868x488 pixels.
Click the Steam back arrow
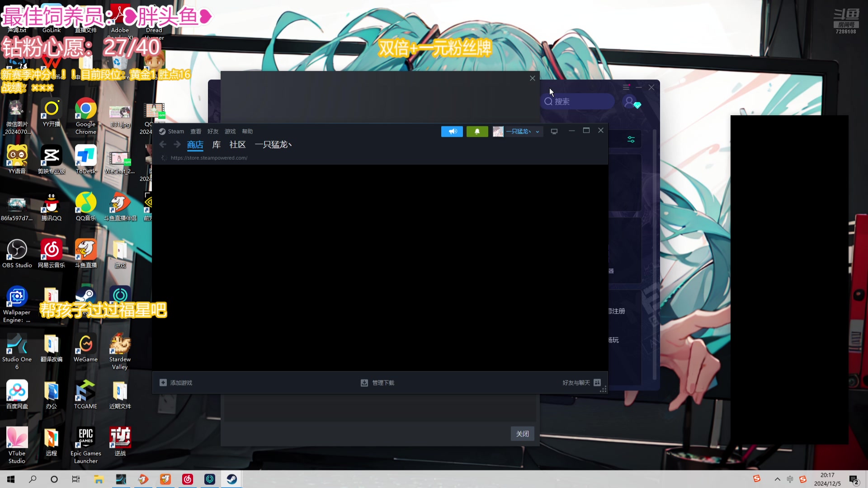click(x=163, y=145)
